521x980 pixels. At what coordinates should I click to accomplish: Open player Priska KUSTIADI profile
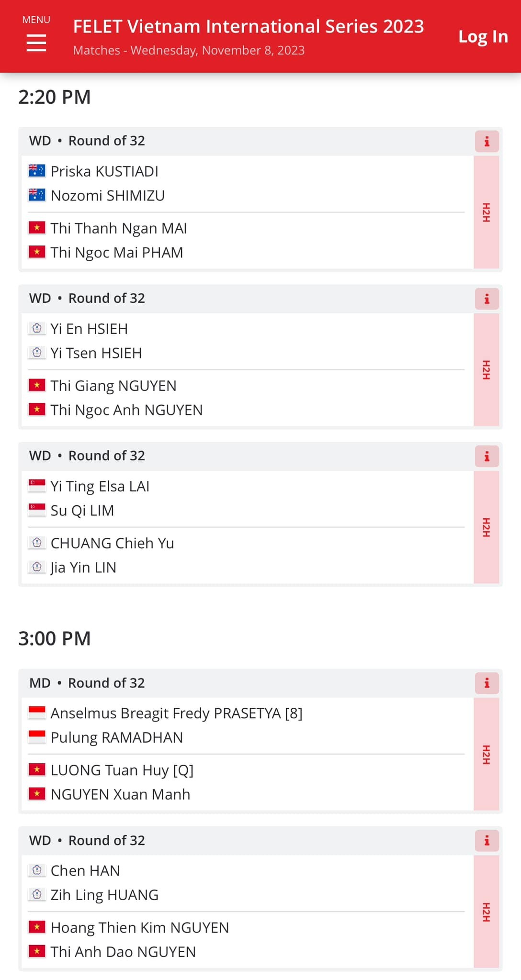104,171
